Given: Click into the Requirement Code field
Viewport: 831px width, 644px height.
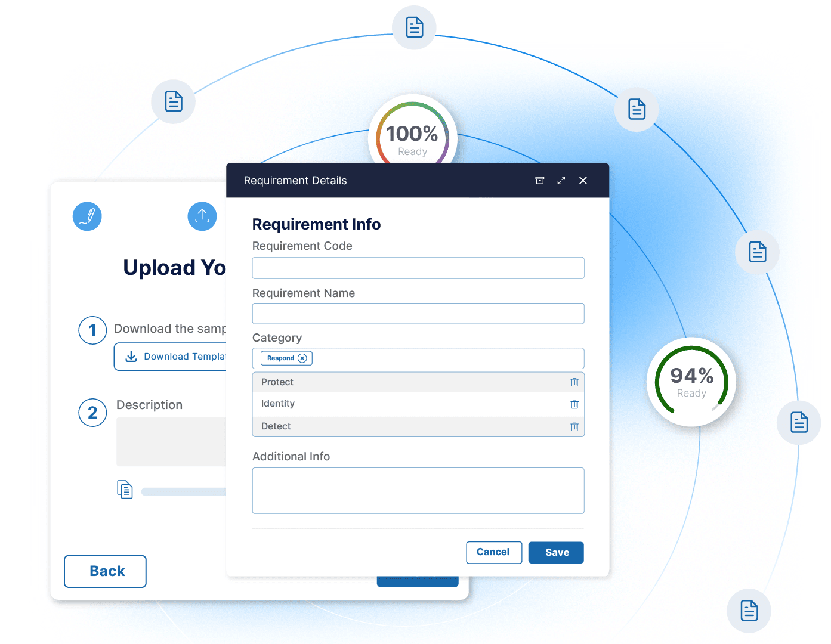Looking at the screenshot, I should [418, 268].
